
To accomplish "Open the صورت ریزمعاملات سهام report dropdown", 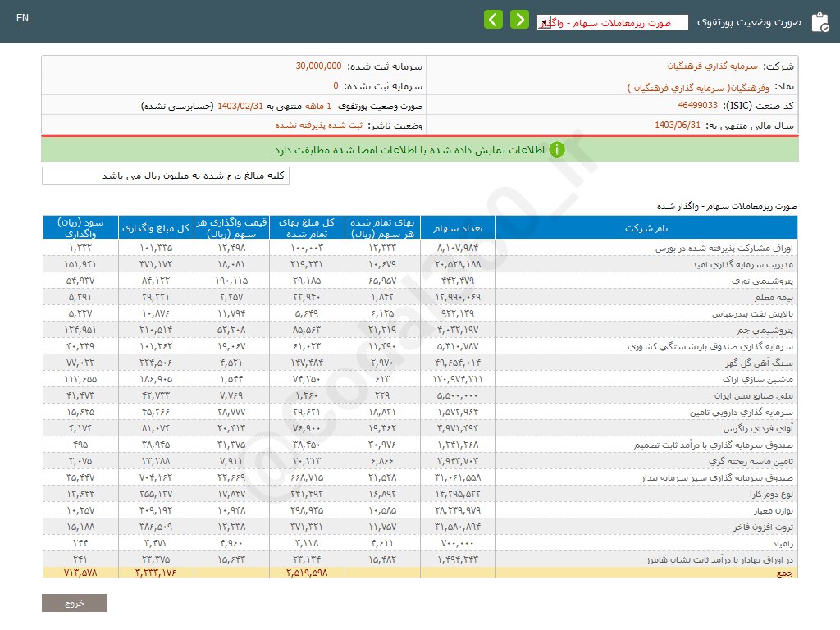I will tap(612, 23).
